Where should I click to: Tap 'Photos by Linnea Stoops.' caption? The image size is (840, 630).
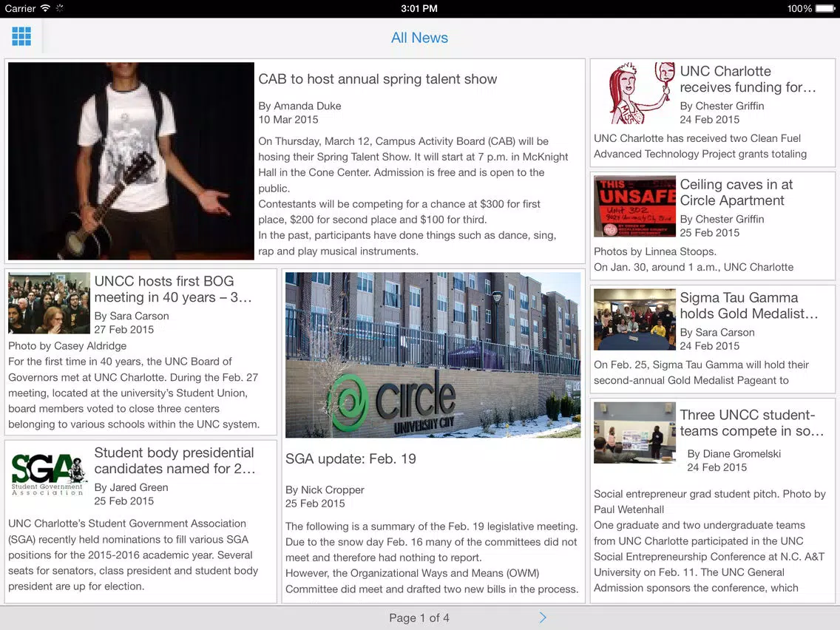(654, 251)
